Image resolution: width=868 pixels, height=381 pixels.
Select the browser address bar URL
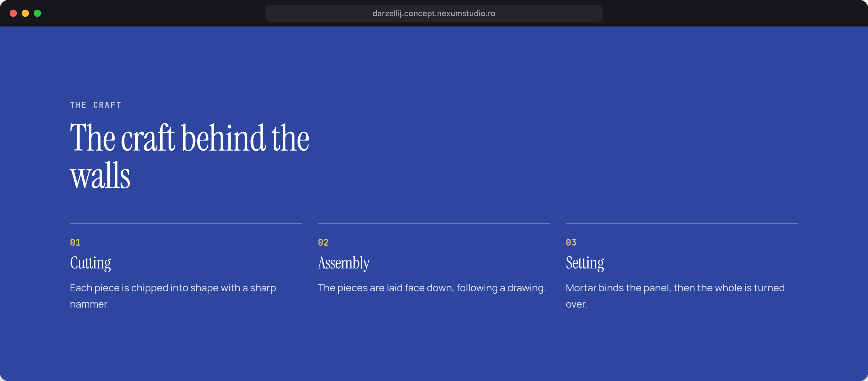click(434, 14)
